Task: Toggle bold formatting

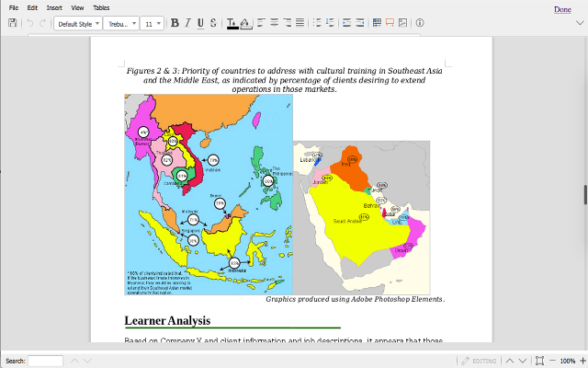Action: [x=175, y=23]
